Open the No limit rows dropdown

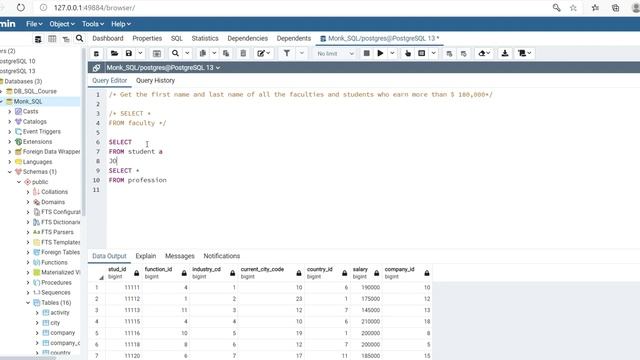[x=335, y=53]
